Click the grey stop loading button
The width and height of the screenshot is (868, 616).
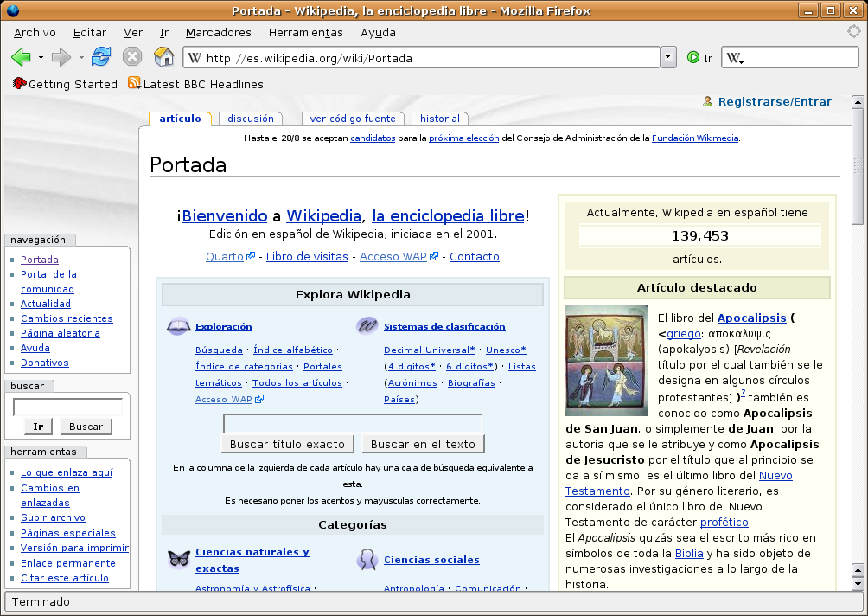click(x=132, y=56)
